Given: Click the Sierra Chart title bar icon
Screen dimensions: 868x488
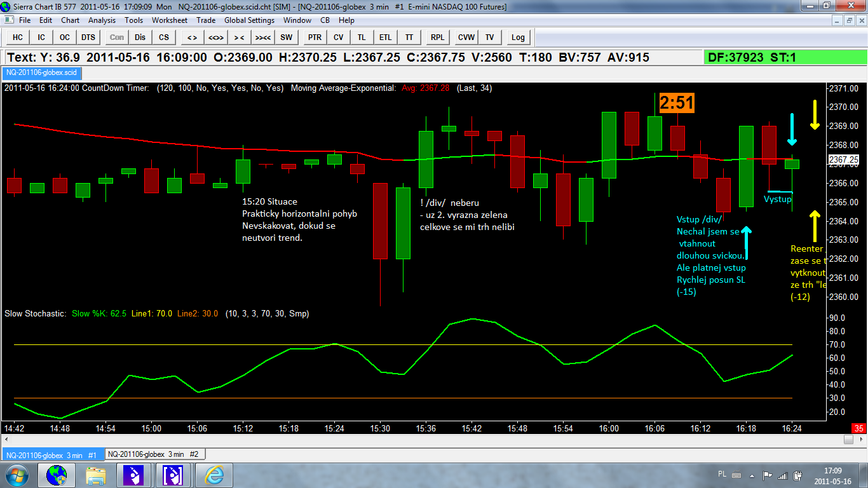Looking at the screenshot, I should tap(6, 6).
